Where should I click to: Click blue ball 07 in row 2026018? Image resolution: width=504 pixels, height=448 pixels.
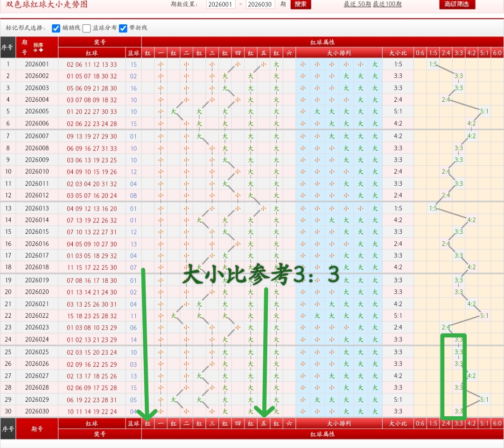[x=133, y=267]
